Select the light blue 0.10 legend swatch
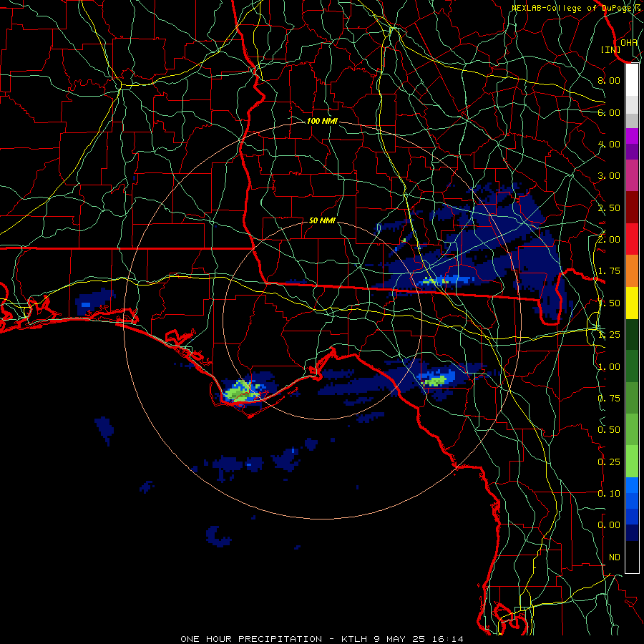The width and height of the screenshot is (644, 644). click(x=632, y=485)
